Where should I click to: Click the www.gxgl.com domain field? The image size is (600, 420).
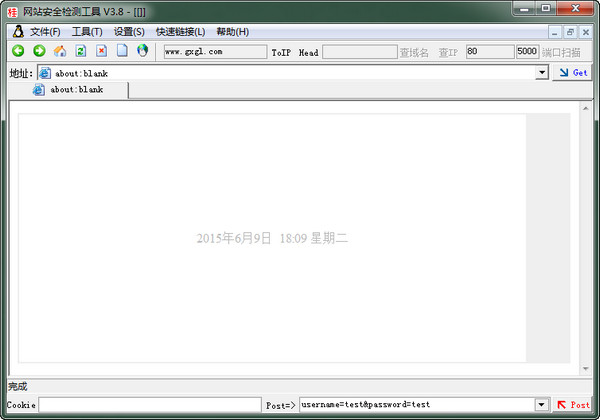(x=214, y=52)
